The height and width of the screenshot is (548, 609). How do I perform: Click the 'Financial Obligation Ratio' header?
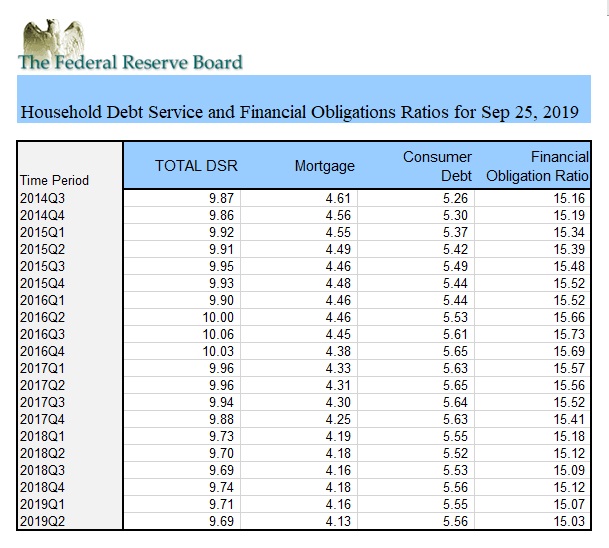pos(538,166)
